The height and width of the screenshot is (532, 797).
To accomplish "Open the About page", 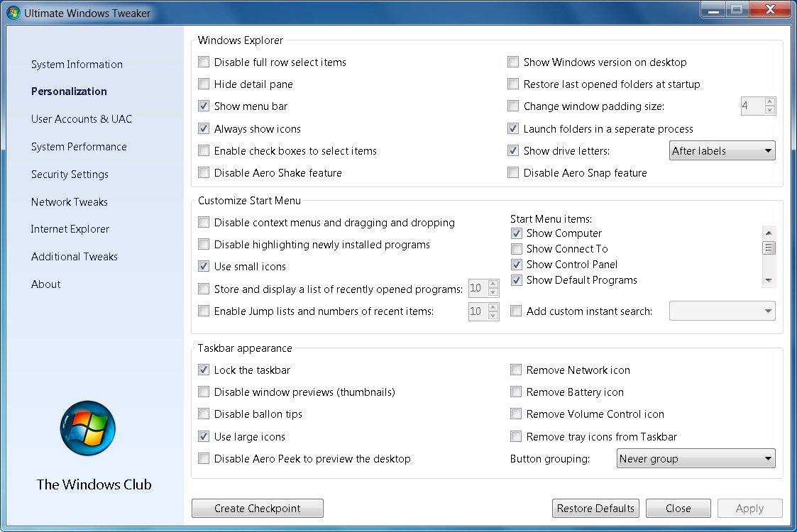I will 45,284.
